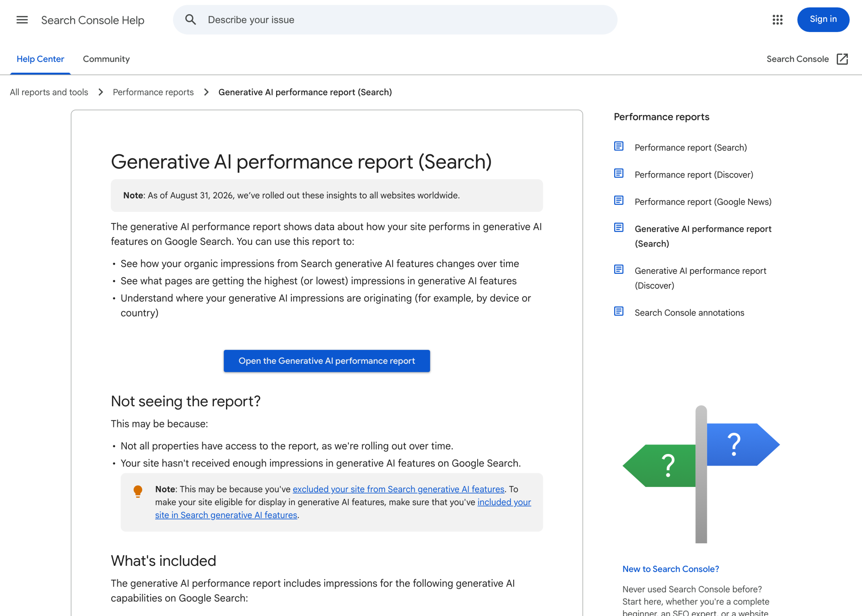862x616 pixels.
Task: Click the Search Console external-link icon
Action: tap(842, 59)
